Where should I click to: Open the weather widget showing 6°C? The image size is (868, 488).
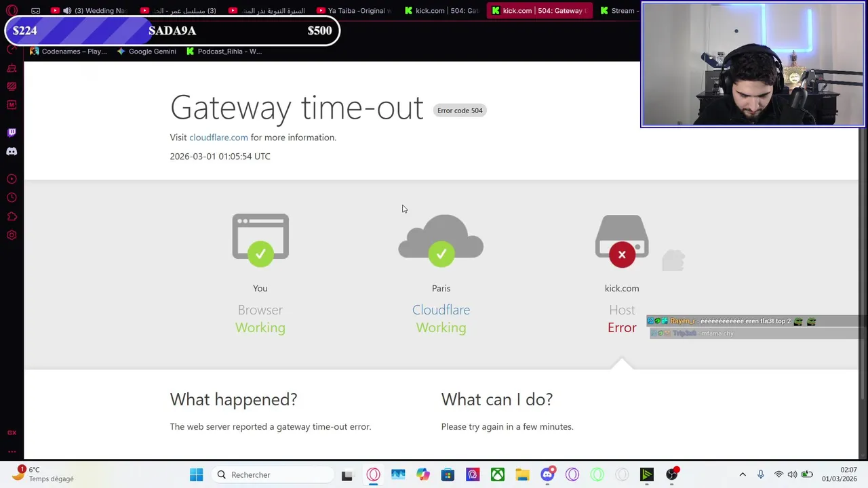[x=43, y=474]
